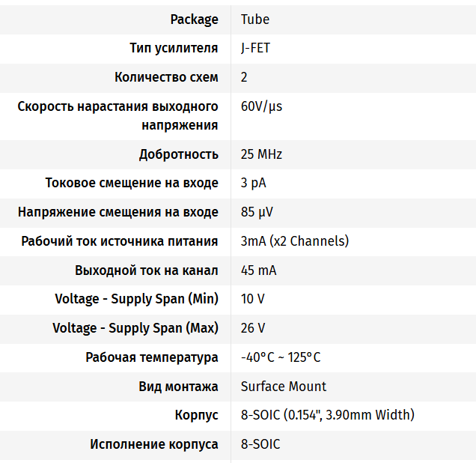Viewport: 476px width, 463px height.
Task: Click the -40°C ~ 125°C temperature value
Action: coord(281,357)
